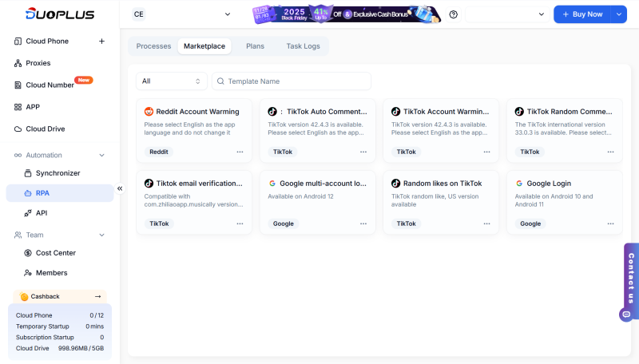Expand the Buy Now dropdown arrow
Image resolution: width=639 pixels, height=364 pixels.
(x=619, y=14)
